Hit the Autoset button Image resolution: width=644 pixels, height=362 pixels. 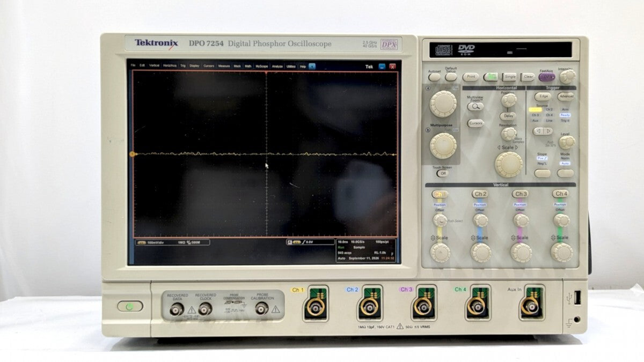tap(435, 77)
